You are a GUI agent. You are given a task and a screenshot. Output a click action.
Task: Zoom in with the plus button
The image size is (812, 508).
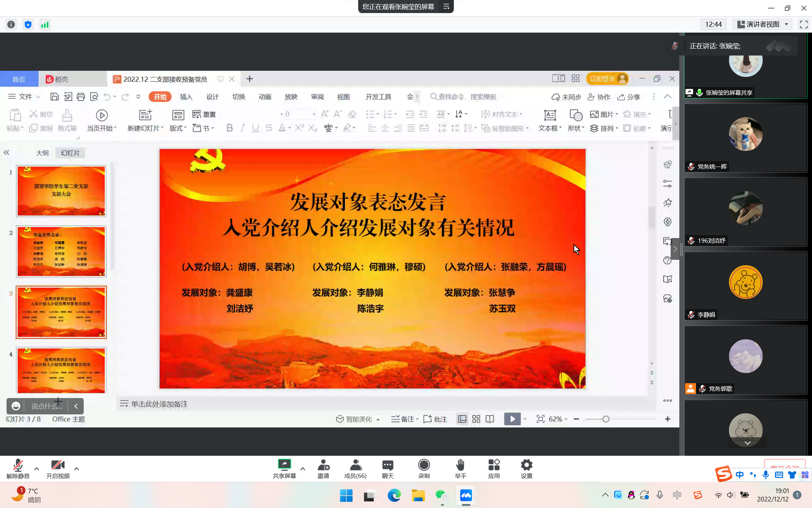pos(667,419)
